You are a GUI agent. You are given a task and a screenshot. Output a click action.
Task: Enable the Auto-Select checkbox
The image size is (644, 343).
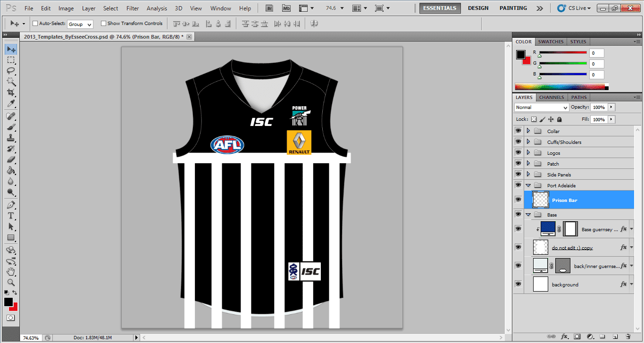click(x=35, y=24)
